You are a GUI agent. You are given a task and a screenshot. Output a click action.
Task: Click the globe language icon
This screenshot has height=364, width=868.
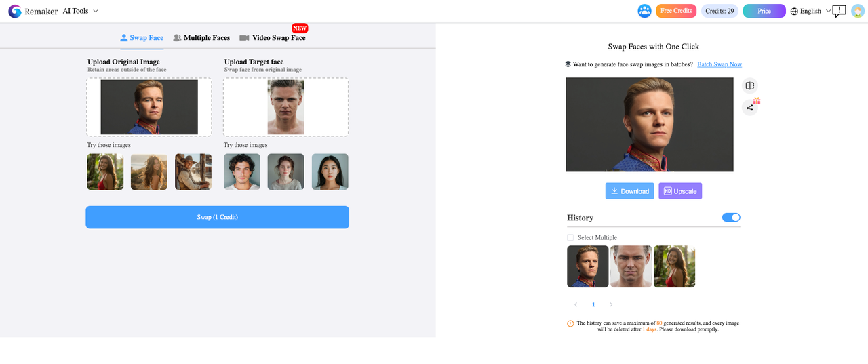[794, 12]
